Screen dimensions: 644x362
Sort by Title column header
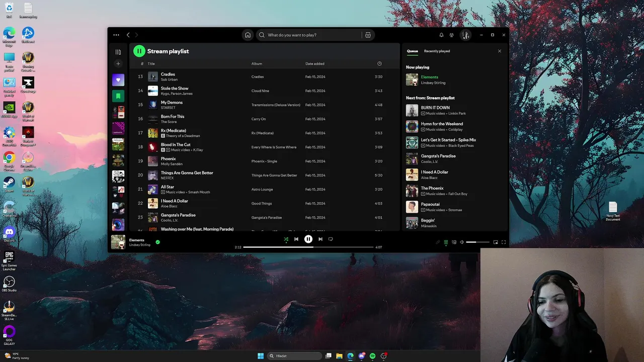(151, 64)
